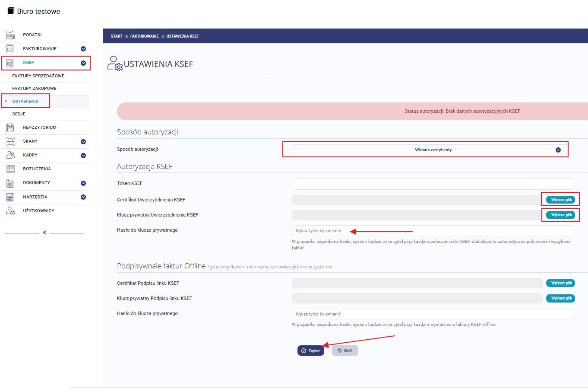Choose file for Certifikat Uwierzytelnienia KSEF
This screenshot has width=588, height=392.
click(560, 200)
